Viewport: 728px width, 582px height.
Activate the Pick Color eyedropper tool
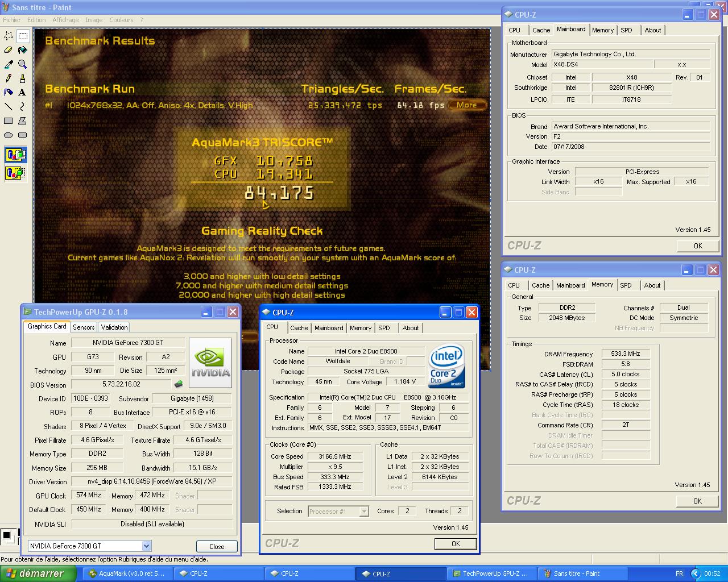coord(9,64)
